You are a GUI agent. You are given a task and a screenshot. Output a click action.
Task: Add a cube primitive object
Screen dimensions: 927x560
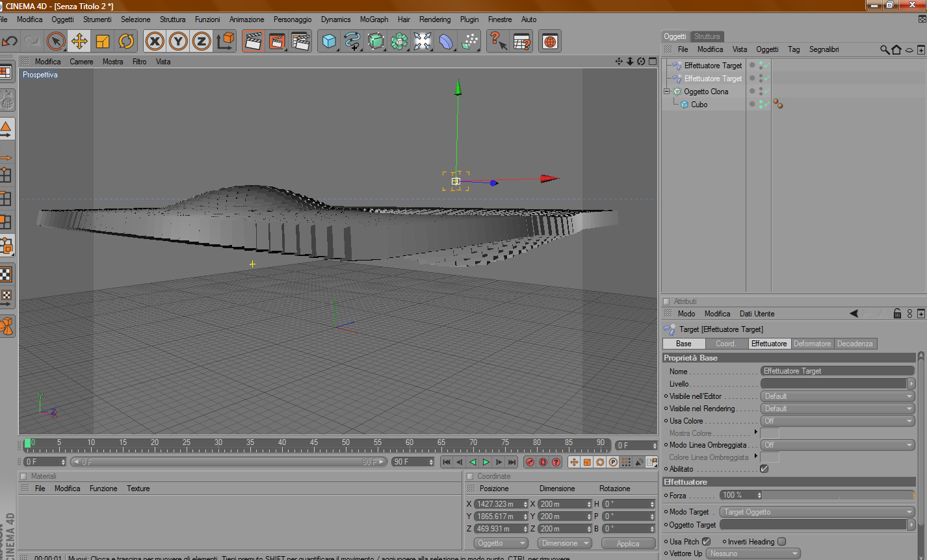coord(330,42)
